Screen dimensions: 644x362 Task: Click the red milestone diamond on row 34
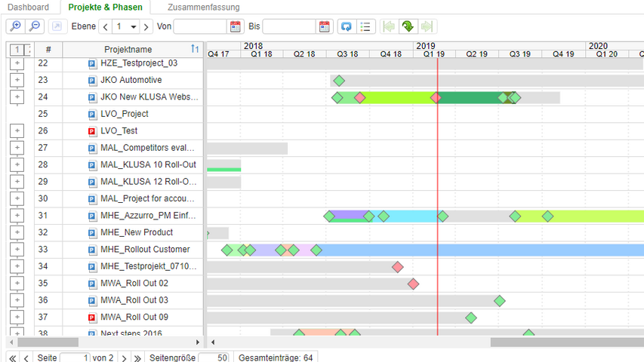pyautogui.click(x=398, y=267)
